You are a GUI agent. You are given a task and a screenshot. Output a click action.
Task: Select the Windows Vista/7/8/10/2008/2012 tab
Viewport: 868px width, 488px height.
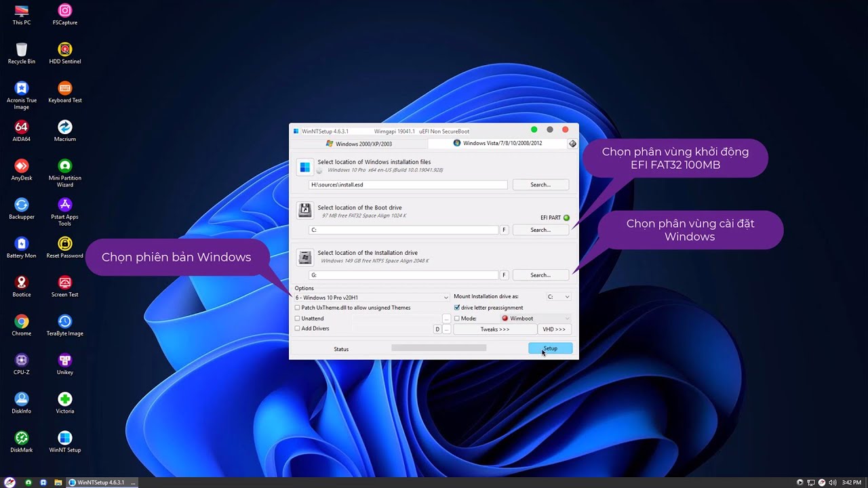click(x=497, y=144)
